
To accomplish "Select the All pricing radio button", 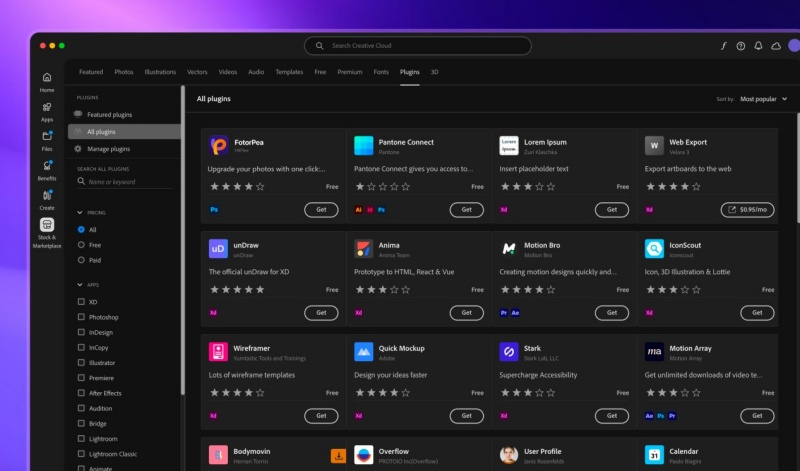I will pyautogui.click(x=81, y=230).
